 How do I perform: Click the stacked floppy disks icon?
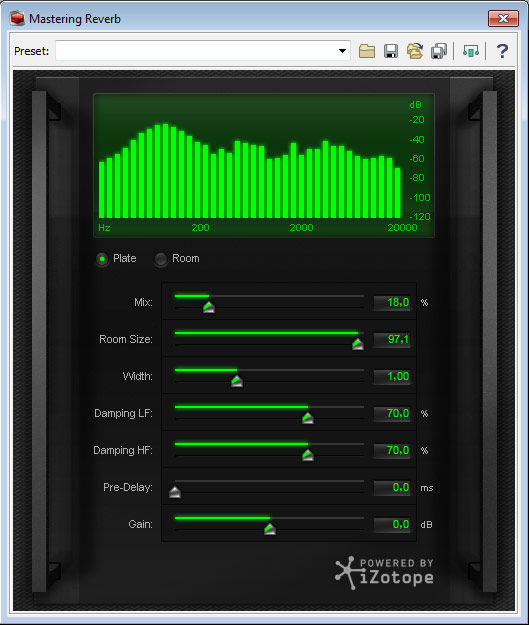click(439, 51)
